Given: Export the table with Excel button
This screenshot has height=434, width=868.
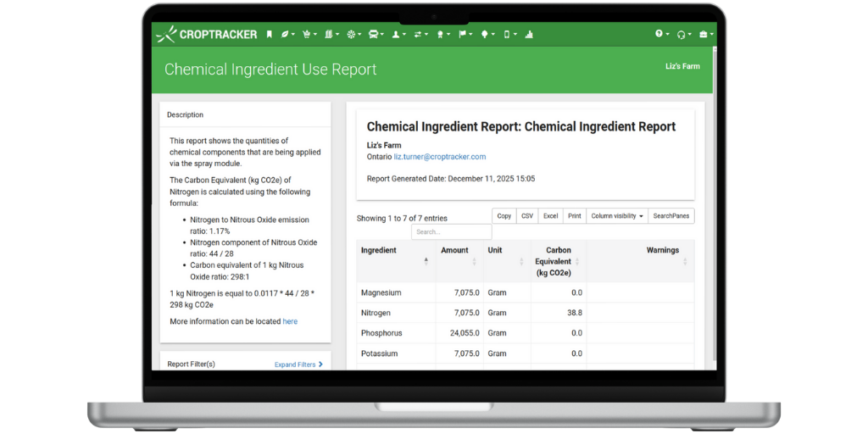Looking at the screenshot, I should (x=550, y=216).
